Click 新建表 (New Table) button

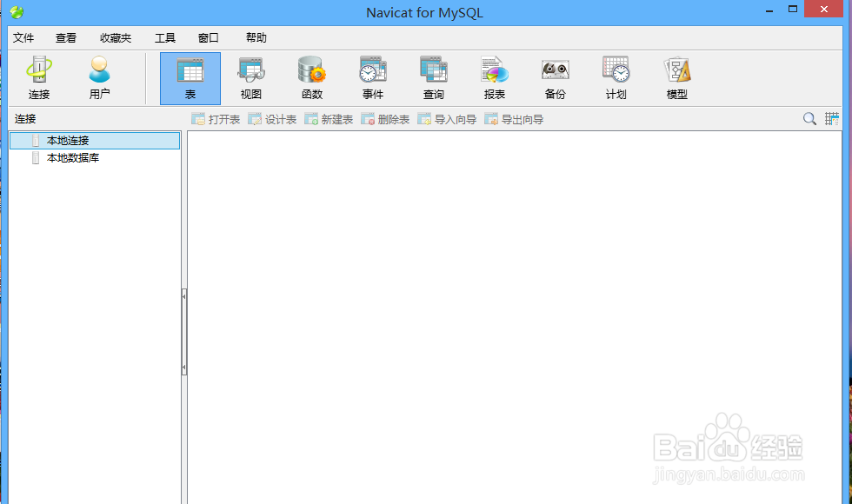pos(329,120)
